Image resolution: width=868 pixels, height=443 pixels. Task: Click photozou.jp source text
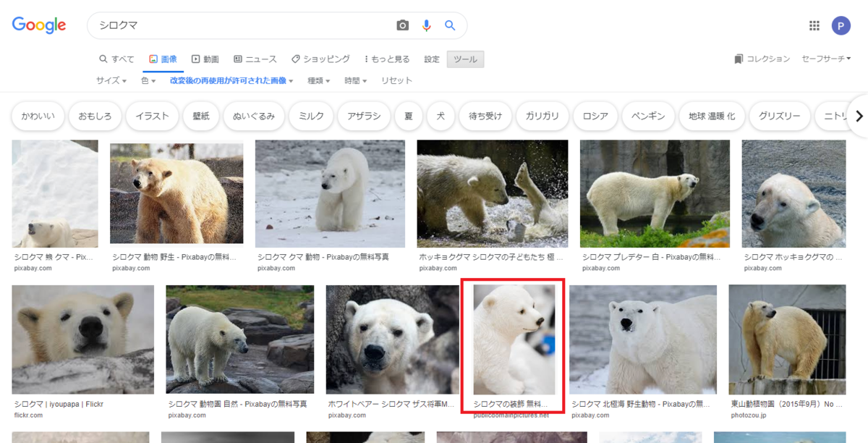click(x=749, y=415)
